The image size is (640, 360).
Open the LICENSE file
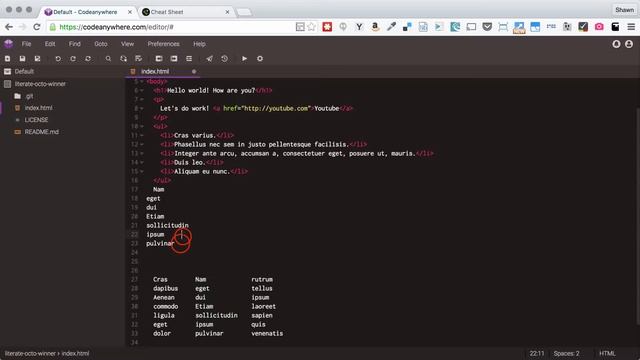point(36,120)
